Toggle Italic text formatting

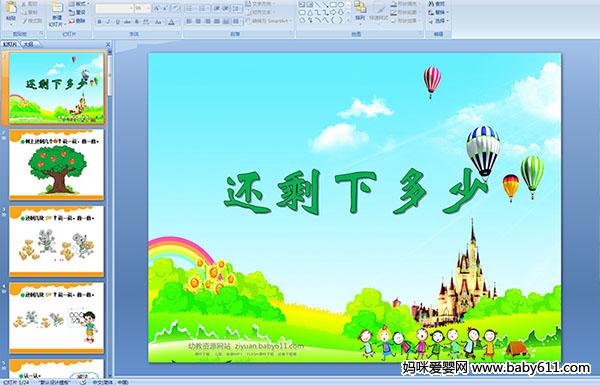pyautogui.click(x=108, y=22)
